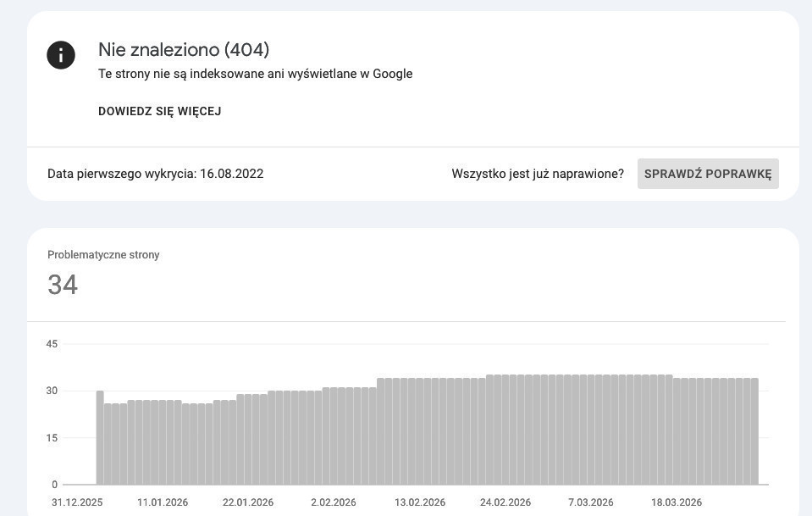
Task: Click the 24.02.2026 date axis label
Action: tap(505, 502)
